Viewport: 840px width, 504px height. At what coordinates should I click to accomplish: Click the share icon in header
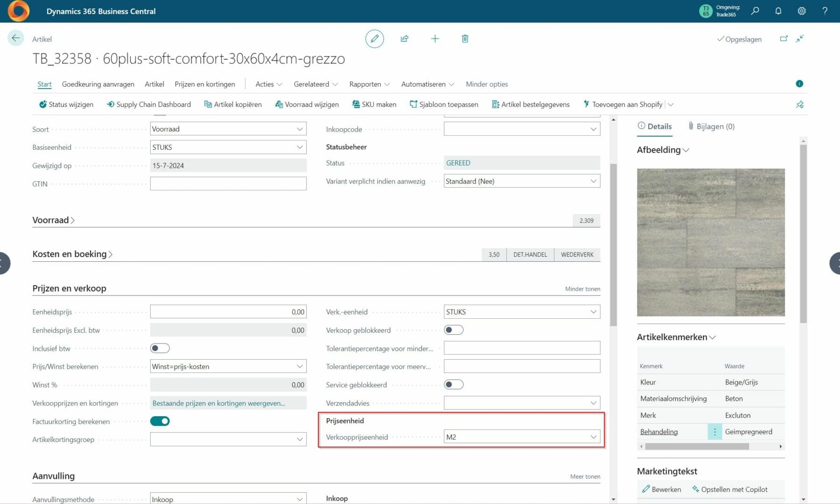[405, 39]
